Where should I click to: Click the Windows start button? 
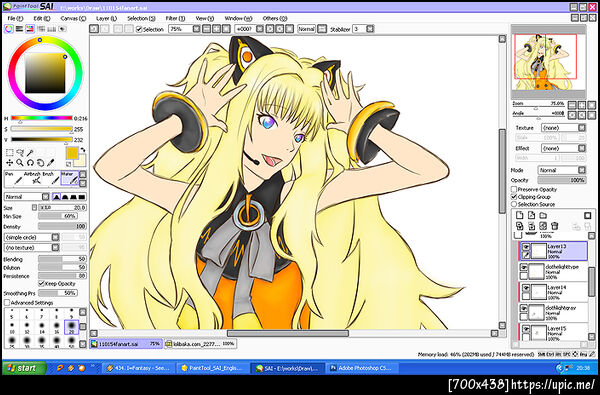point(24,368)
